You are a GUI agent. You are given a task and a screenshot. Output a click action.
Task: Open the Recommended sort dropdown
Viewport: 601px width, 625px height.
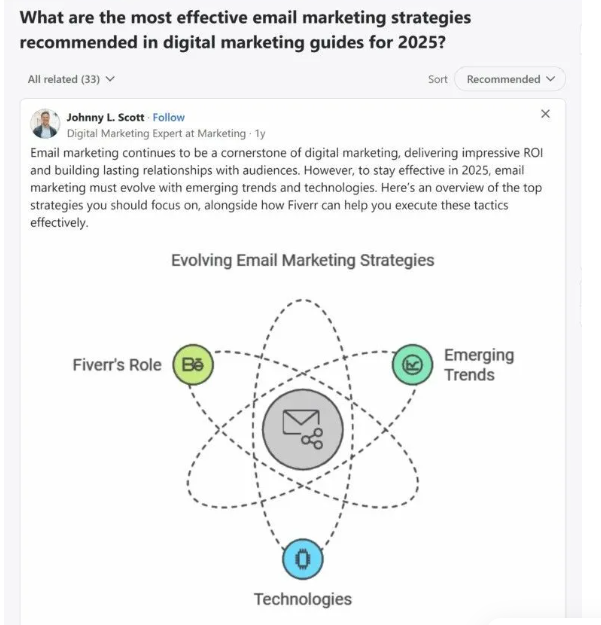click(509, 79)
